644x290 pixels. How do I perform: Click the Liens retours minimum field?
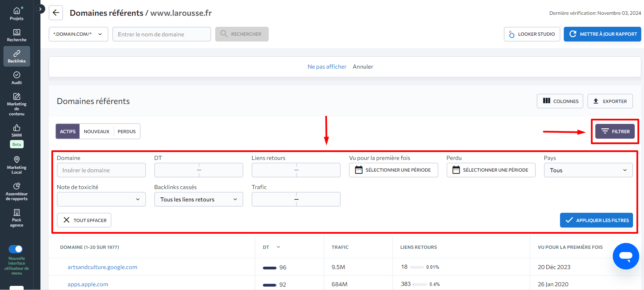[x=274, y=170]
